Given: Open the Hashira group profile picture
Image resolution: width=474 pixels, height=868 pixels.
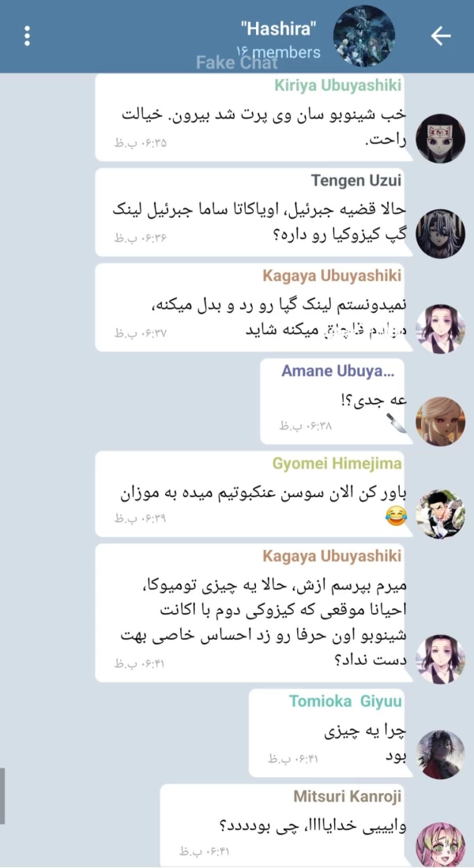Looking at the screenshot, I should tap(364, 36).
